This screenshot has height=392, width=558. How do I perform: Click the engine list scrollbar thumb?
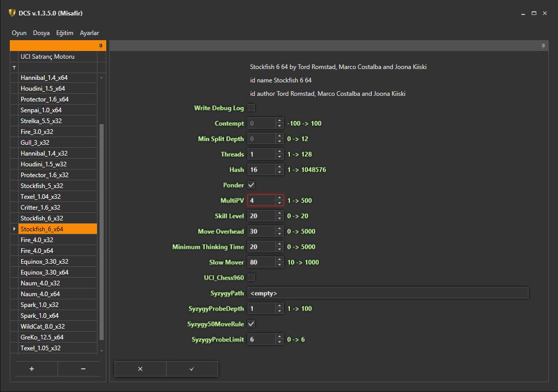[x=102, y=232]
